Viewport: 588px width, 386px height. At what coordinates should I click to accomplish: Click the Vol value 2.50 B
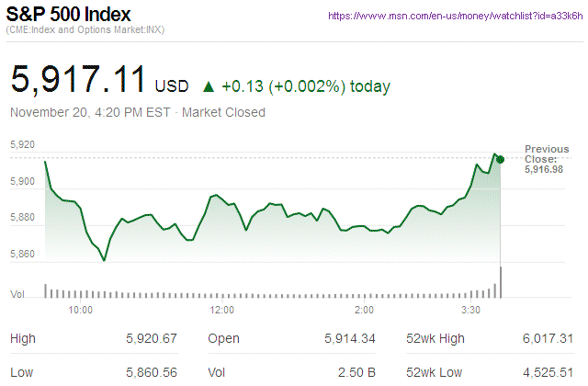pyautogui.click(x=356, y=372)
